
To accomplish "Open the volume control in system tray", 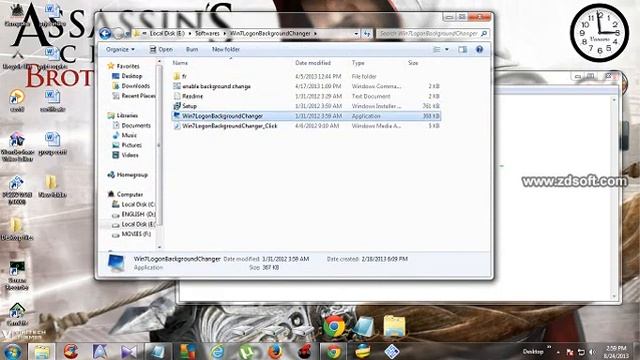I will click(592, 352).
